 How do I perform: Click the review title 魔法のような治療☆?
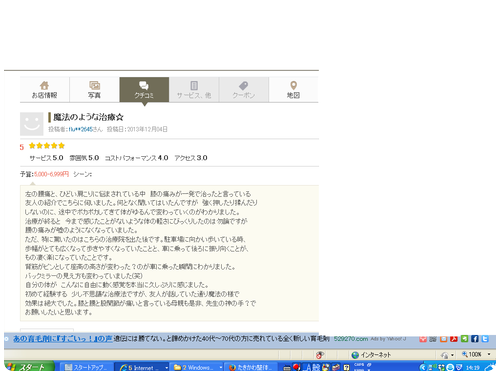[x=88, y=117]
